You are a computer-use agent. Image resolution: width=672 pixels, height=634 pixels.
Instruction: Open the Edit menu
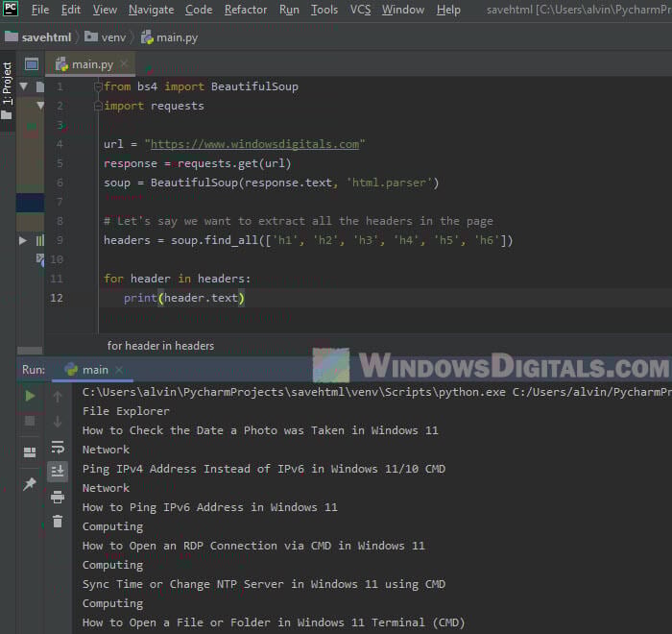(71, 10)
